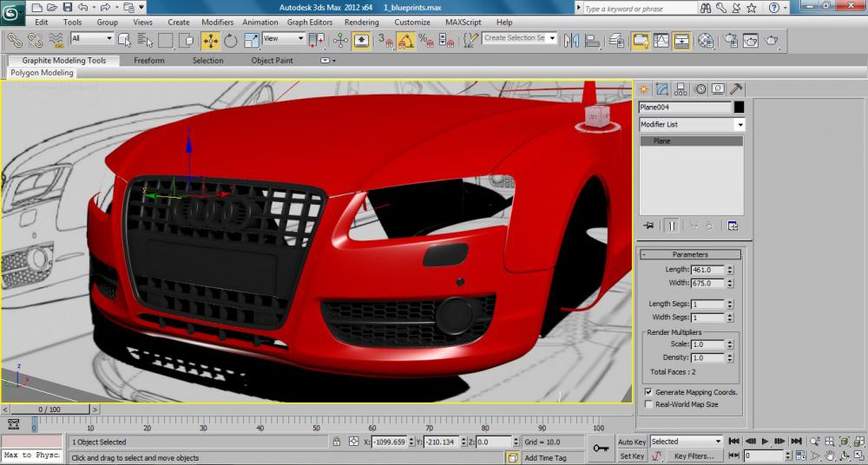Viewport: 868px width, 465px height.
Task: Click Plane004 object color swatch
Action: [x=739, y=108]
